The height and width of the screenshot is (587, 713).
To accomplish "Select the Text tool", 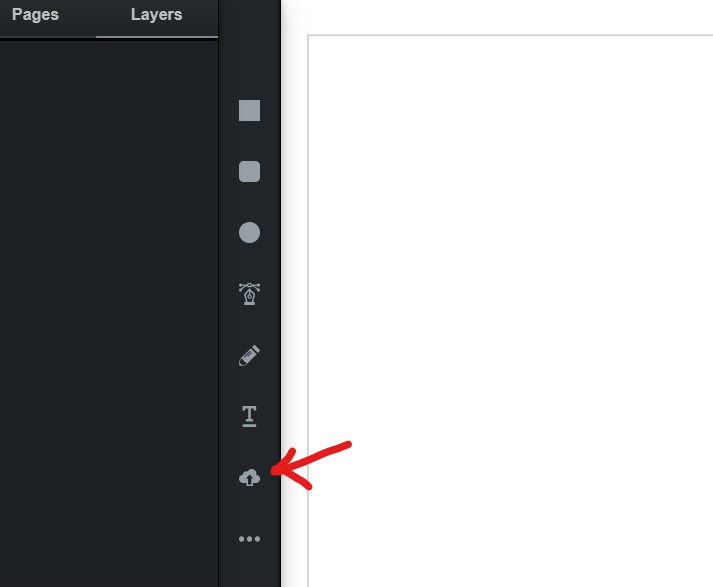I will point(249,416).
